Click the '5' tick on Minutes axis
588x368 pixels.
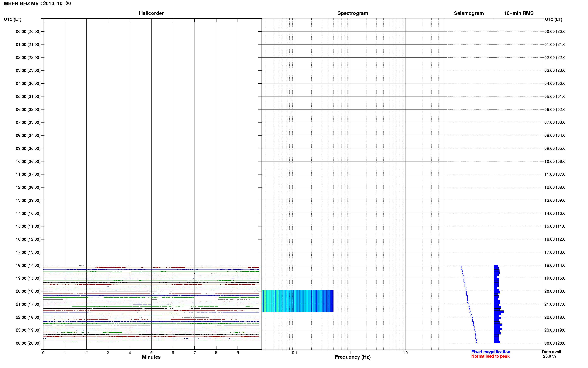coord(151,353)
